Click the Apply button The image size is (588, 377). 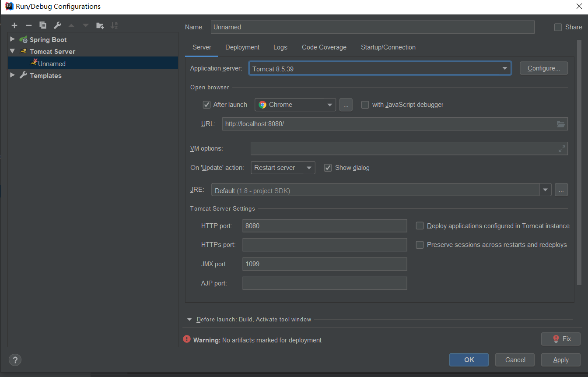561,360
